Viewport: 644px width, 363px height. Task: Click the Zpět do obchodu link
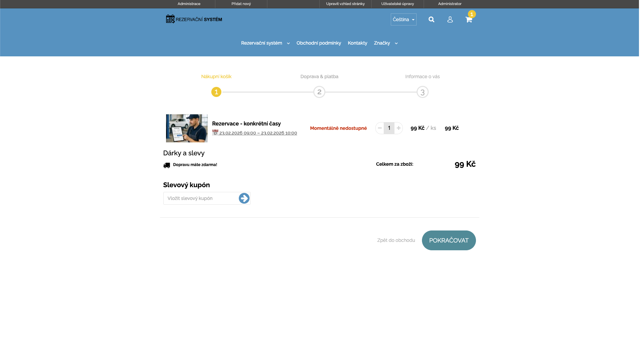(396, 240)
